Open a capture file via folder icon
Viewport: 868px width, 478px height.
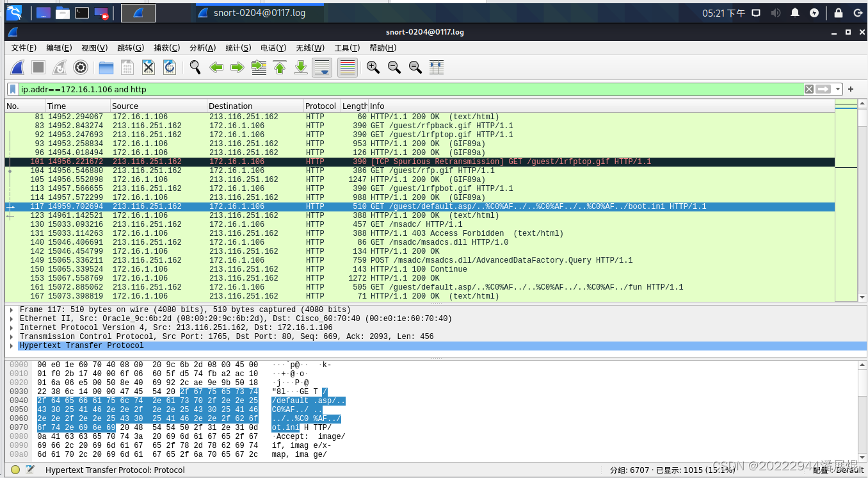pyautogui.click(x=106, y=67)
